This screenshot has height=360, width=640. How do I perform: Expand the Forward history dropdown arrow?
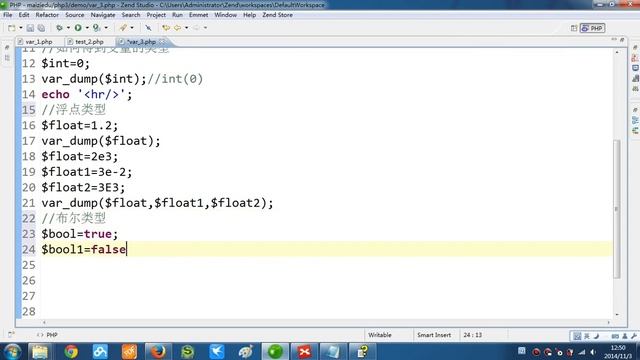coord(205,28)
